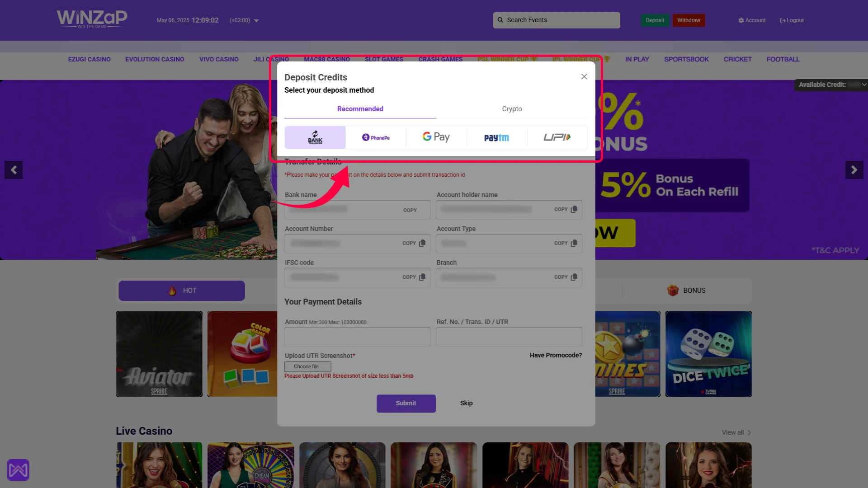Switch to the BONUS games section
Image resolution: width=868 pixels, height=488 pixels.
click(688, 290)
